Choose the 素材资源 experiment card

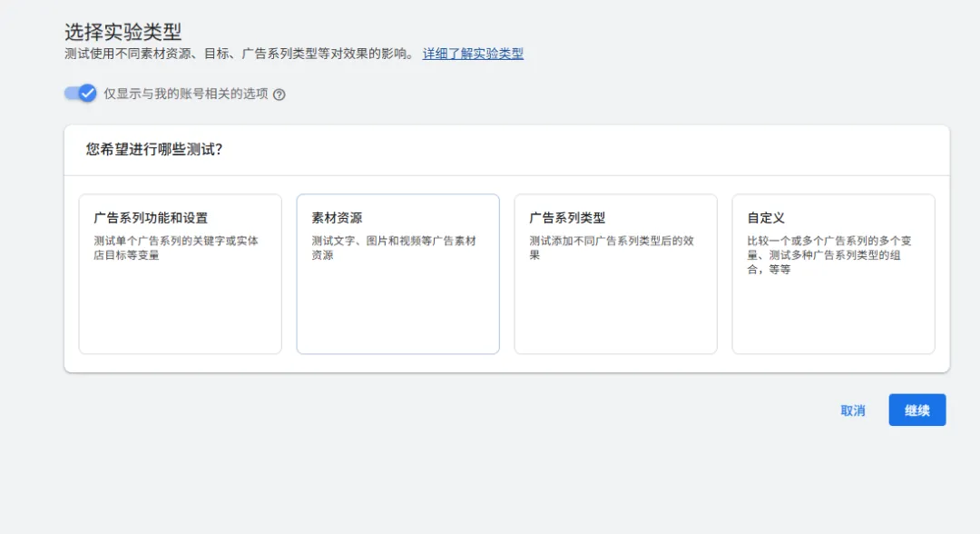(x=398, y=274)
